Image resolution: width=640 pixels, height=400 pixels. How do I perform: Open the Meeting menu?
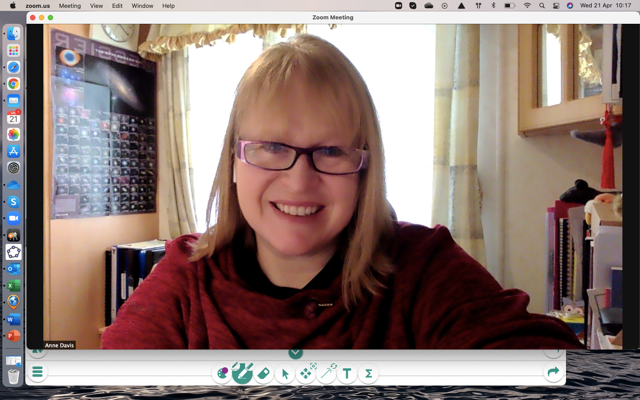70,6
